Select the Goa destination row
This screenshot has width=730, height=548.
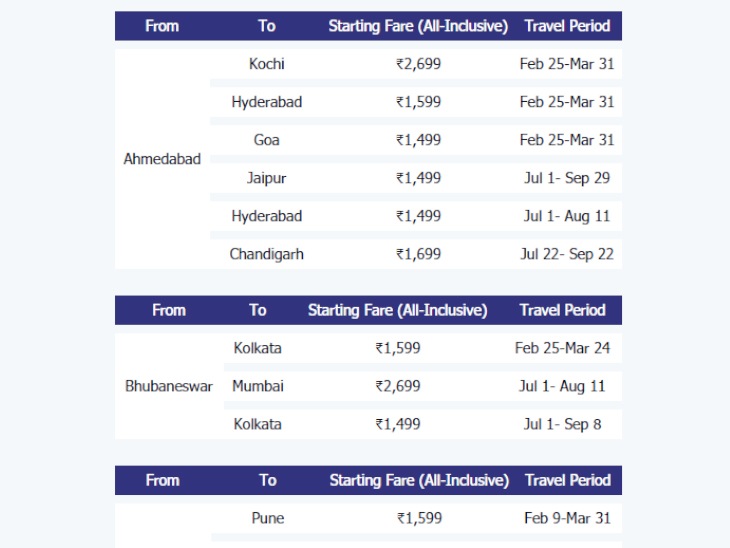tap(416, 140)
